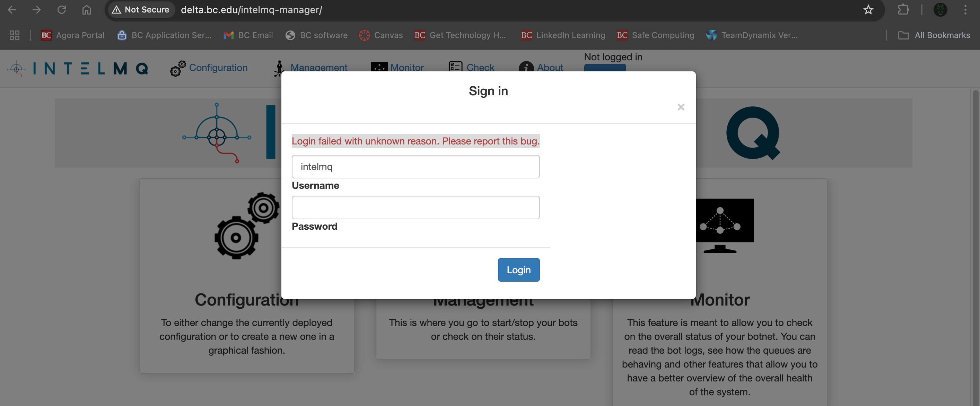Viewport: 980px width, 406px height.
Task: Click the browser profile avatar
Action: coord(940,9)
